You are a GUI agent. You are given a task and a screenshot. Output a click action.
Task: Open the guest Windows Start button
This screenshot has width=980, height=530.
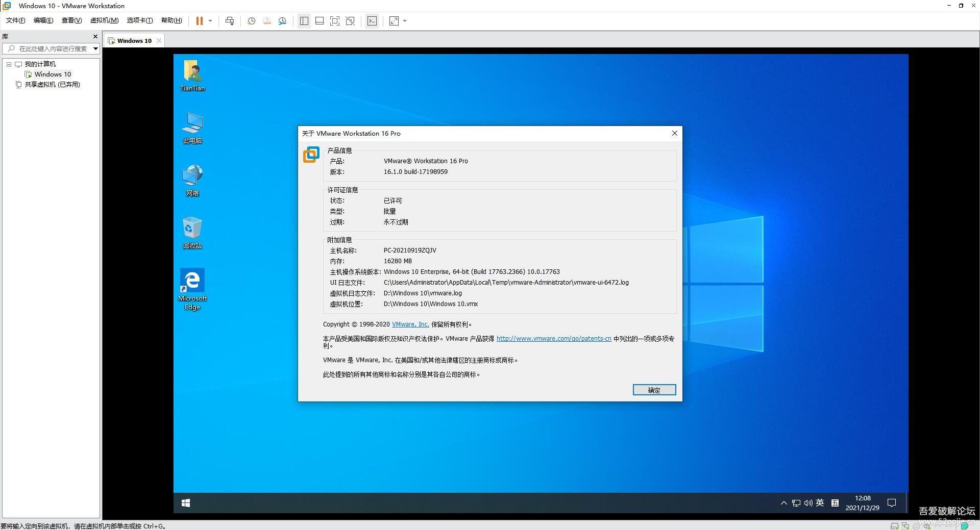coord(186,503)
